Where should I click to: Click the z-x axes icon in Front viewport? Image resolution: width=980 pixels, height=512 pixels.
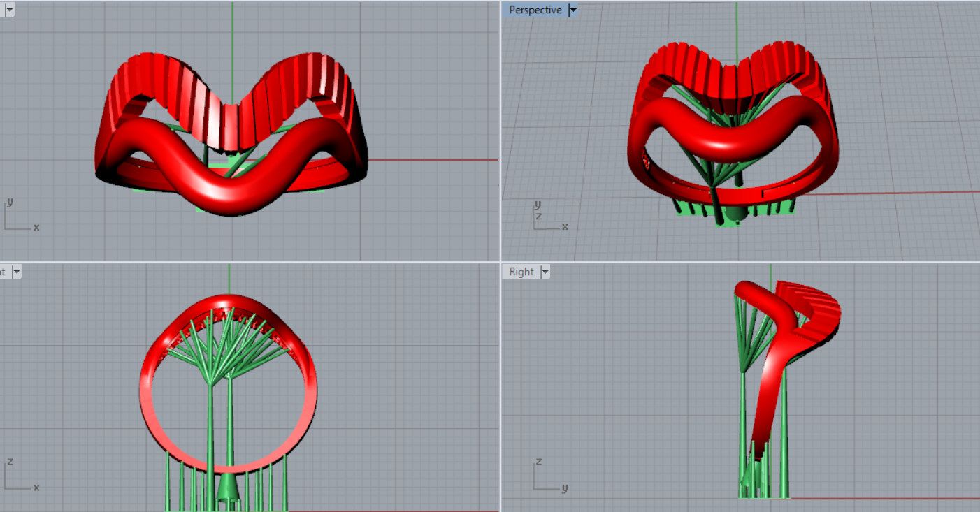coord(20,476)
